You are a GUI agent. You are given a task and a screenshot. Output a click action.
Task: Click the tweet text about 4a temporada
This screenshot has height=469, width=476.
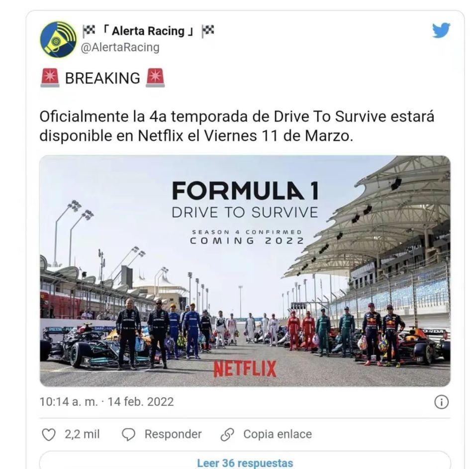point(237,126)
